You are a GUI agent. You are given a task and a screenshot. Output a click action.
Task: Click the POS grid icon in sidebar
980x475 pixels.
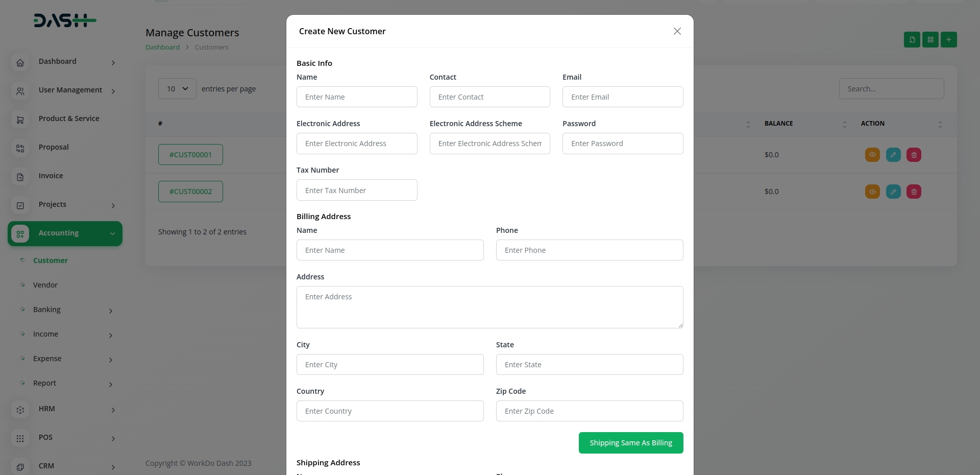[x=20, y=439]
